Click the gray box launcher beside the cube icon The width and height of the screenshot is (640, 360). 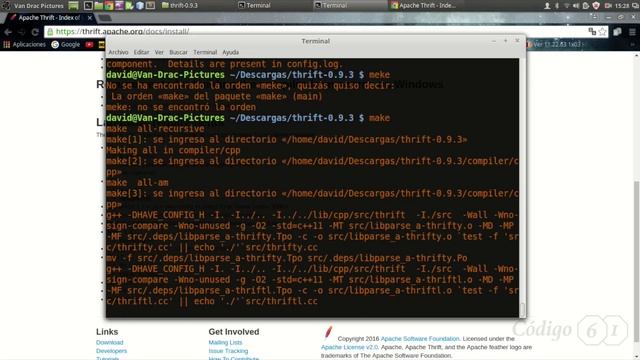pos(150,5)
